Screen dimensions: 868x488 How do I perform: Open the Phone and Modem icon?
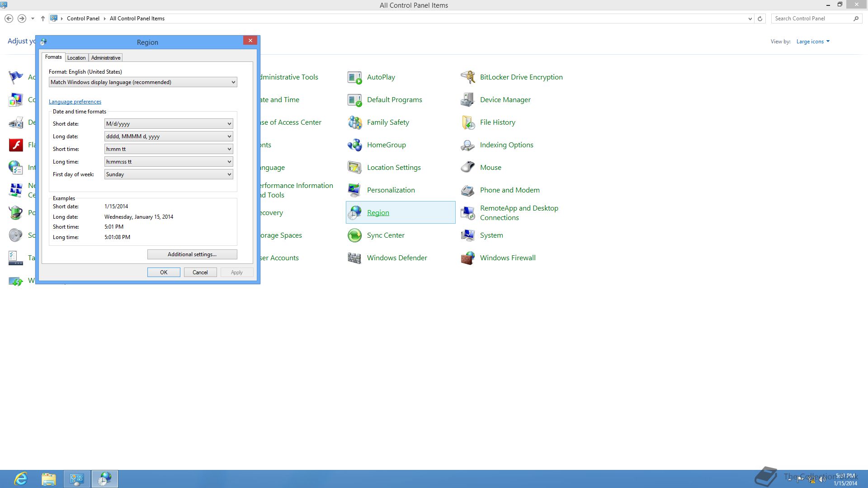467,190
